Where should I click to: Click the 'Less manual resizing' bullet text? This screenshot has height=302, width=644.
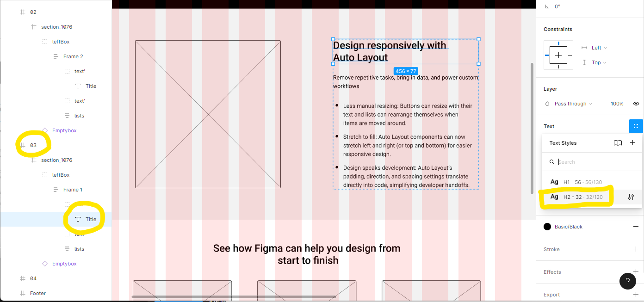408,115
